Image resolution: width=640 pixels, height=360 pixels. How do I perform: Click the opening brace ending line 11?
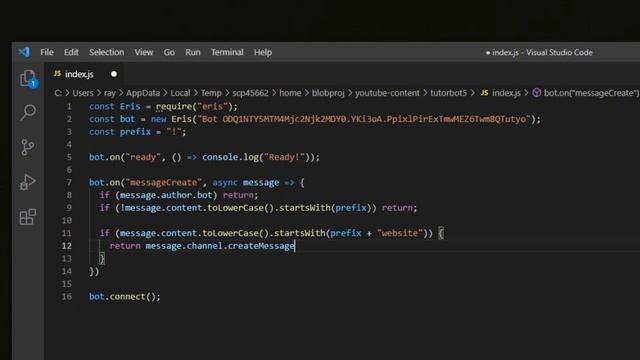click(441, 233)
